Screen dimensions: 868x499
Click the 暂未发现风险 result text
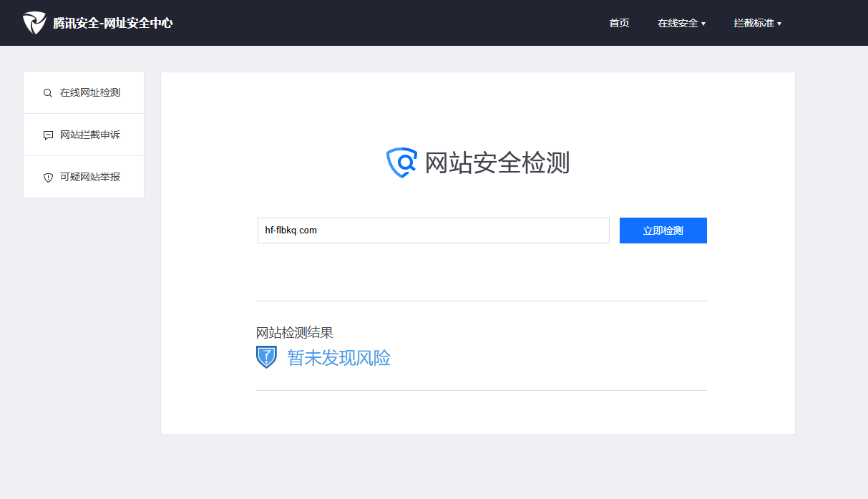click(x=339, y=358)
